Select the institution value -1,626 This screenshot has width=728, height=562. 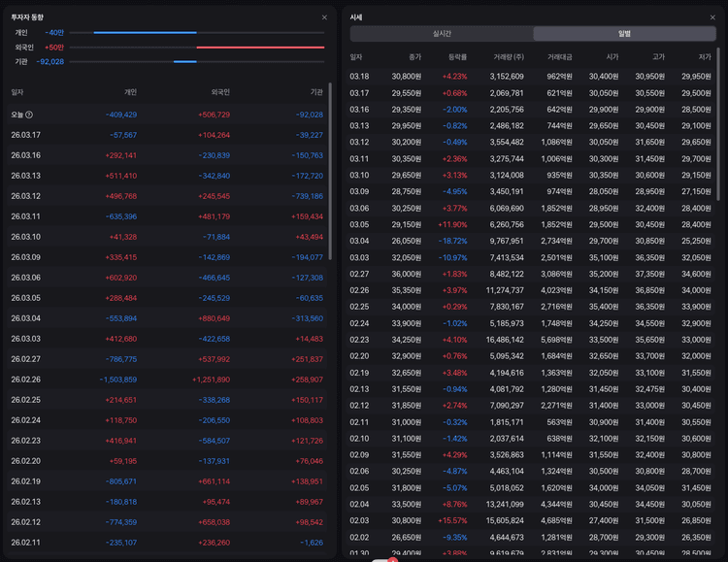(x=311, y=543)
